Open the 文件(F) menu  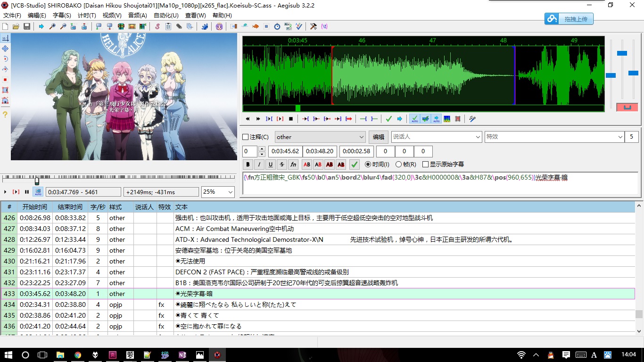12,16
